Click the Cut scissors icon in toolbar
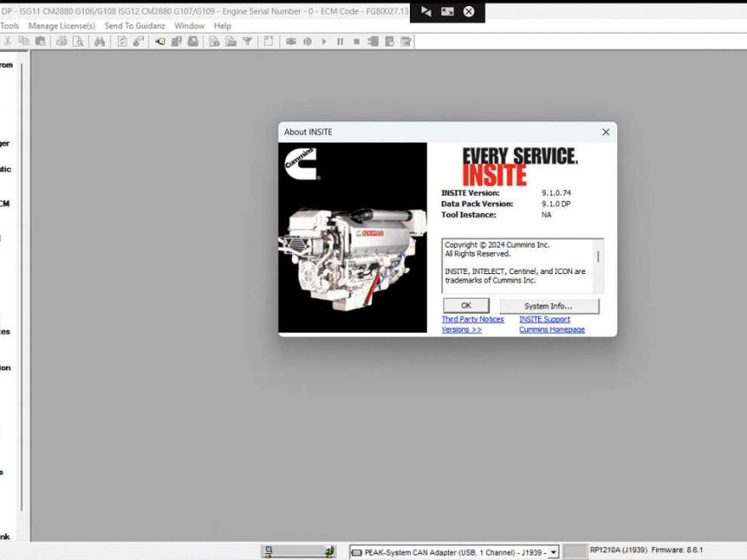 click(7, 42)
